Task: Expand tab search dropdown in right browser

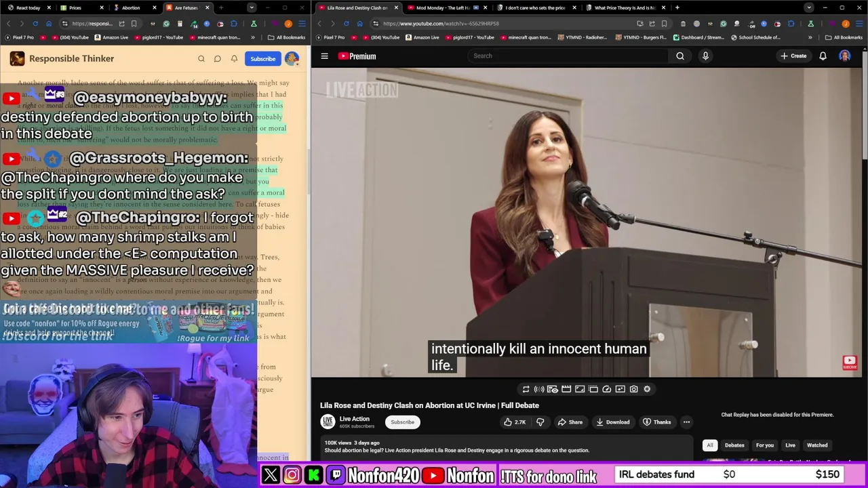Action: tap(808, 7)
